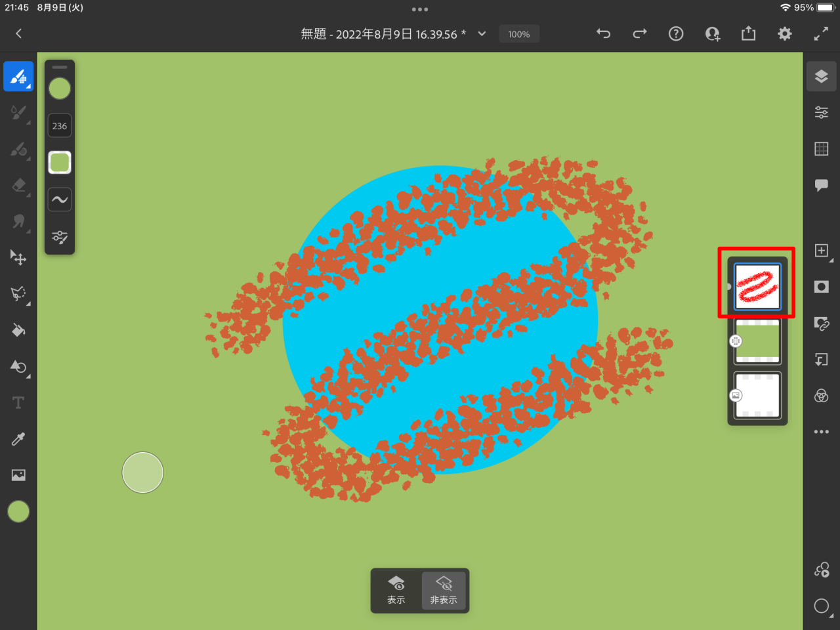The image size is (840, 630).
Task: Open the iPad multitasking menu
Action: pos(420,9)
